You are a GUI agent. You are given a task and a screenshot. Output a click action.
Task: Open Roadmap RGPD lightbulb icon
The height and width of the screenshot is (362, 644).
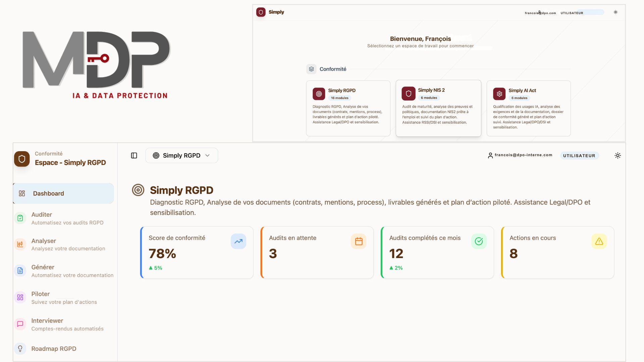click(20, 349)
